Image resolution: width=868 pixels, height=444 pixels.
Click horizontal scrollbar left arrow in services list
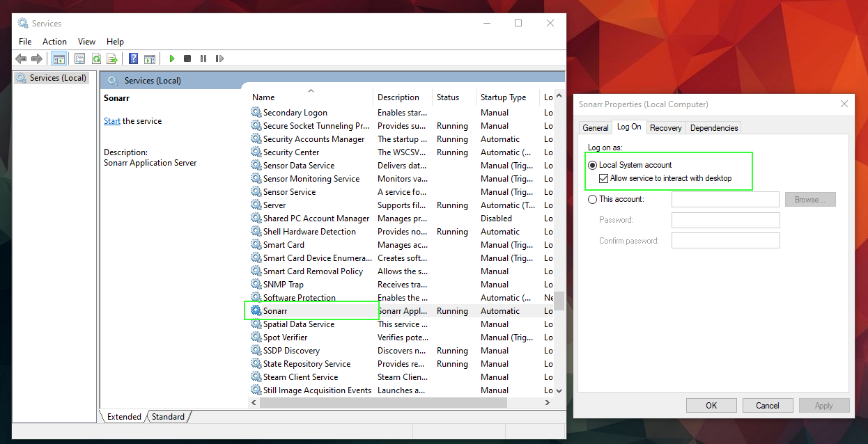[254, 402]
